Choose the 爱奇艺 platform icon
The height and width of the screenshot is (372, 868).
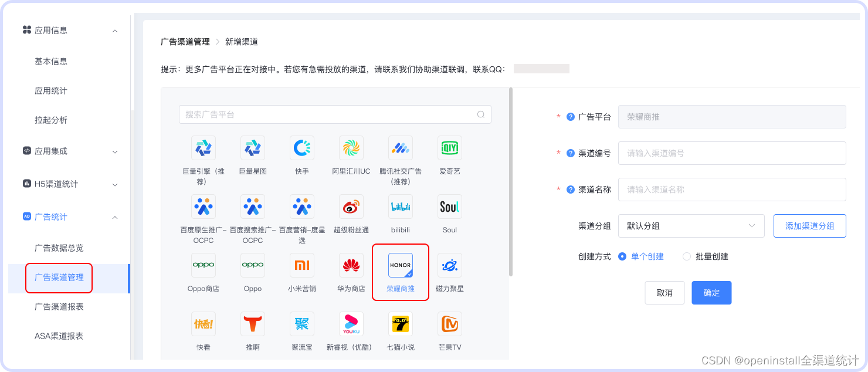450,148
